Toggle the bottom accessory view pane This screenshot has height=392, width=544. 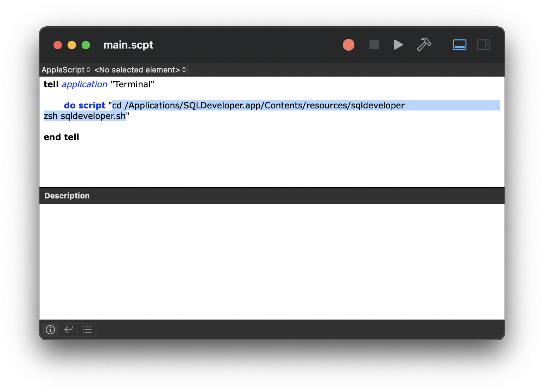[460, 45]
